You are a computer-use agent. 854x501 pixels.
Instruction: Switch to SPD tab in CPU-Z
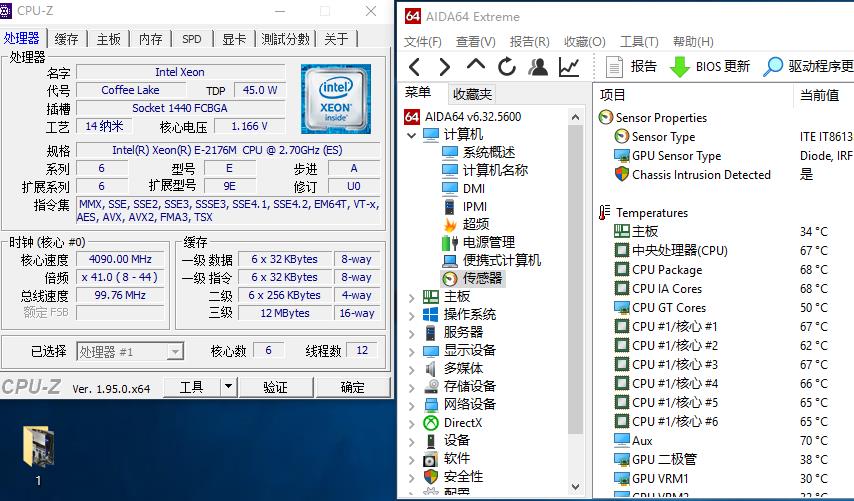coord(192,39)
